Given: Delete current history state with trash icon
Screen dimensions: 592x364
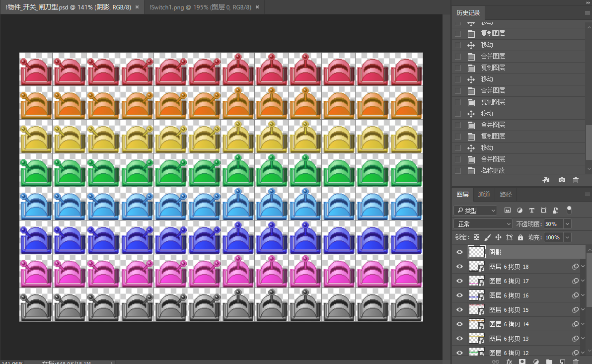Looking at the screenshot, I should coord(576,180).
